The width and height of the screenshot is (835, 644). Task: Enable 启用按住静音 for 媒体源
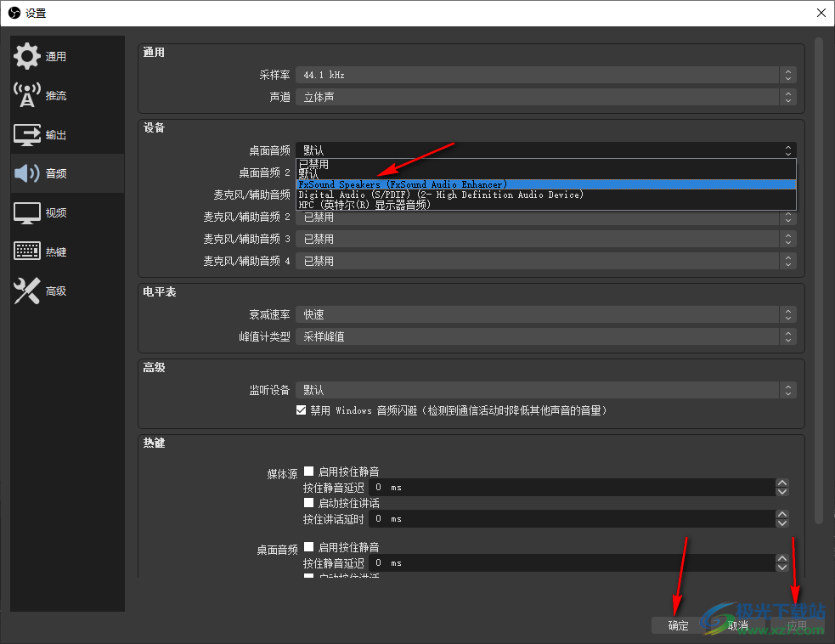pos(308,472)
